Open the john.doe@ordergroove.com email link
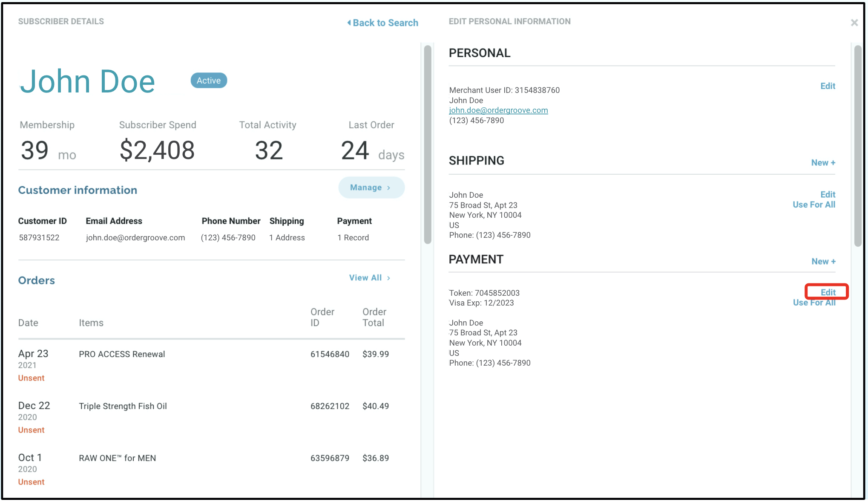The image size is (868, 502). (498, 110)
